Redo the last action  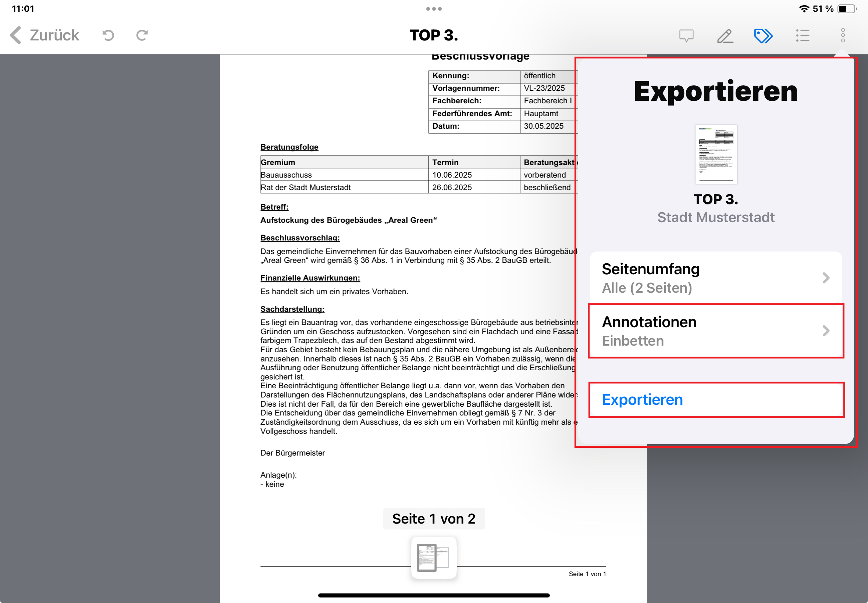(142, 35)
